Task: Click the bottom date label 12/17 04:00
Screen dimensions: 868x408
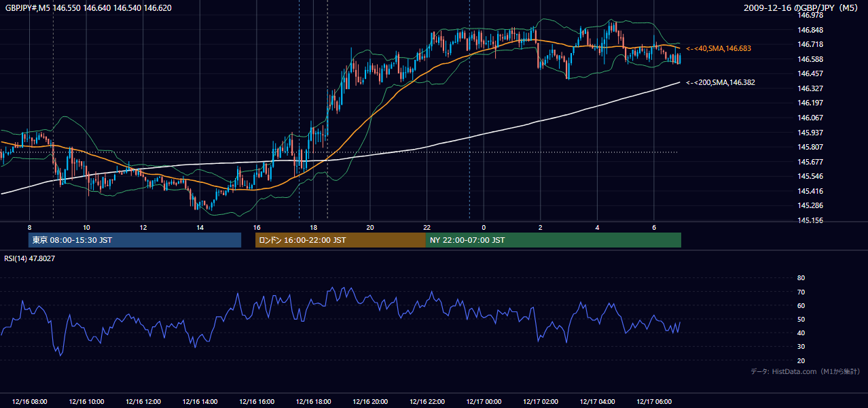Action: pyautogui.click(x=596, y=402)
